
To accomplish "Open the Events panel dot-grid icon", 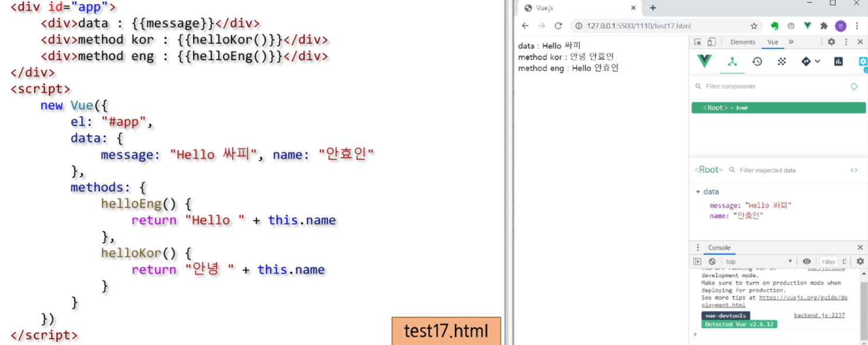I will click(782, 61).
